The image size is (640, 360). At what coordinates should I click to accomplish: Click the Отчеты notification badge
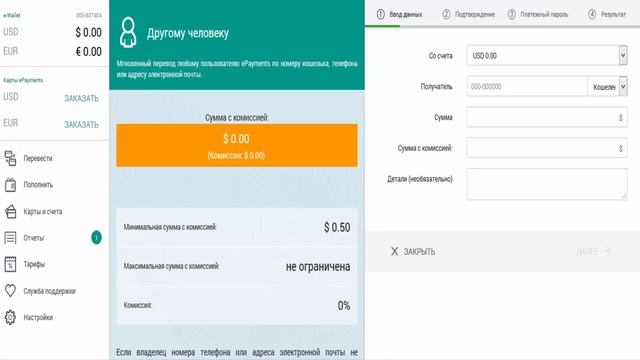(96, 238)
